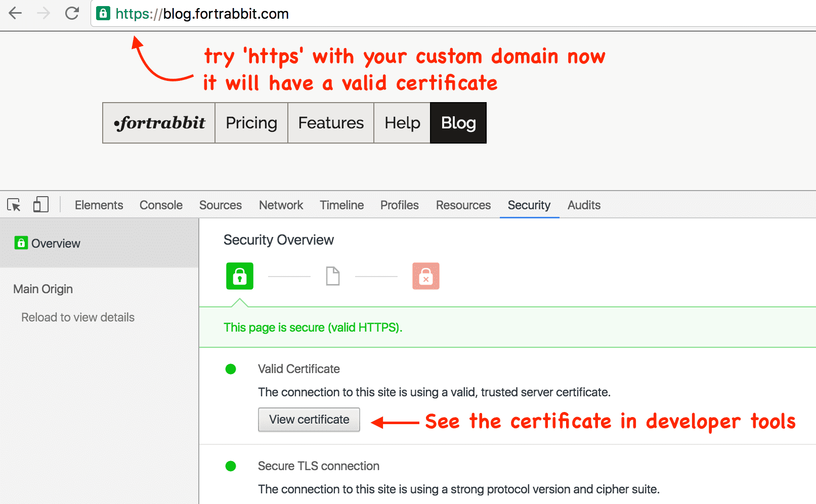The image size is (816, 504).
Task: Select Main Origin in the sidebar
Action: (x=42, y=289)
